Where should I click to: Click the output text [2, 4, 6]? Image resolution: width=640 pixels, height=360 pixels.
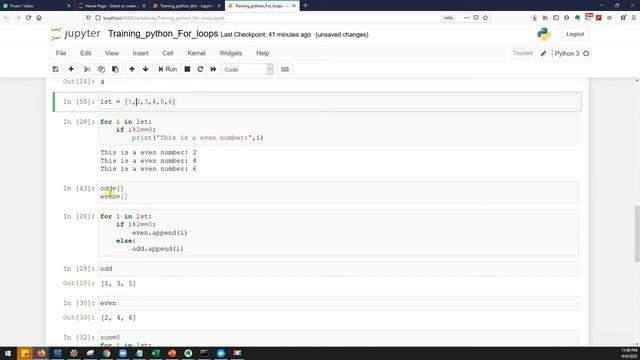pos(118,318)
